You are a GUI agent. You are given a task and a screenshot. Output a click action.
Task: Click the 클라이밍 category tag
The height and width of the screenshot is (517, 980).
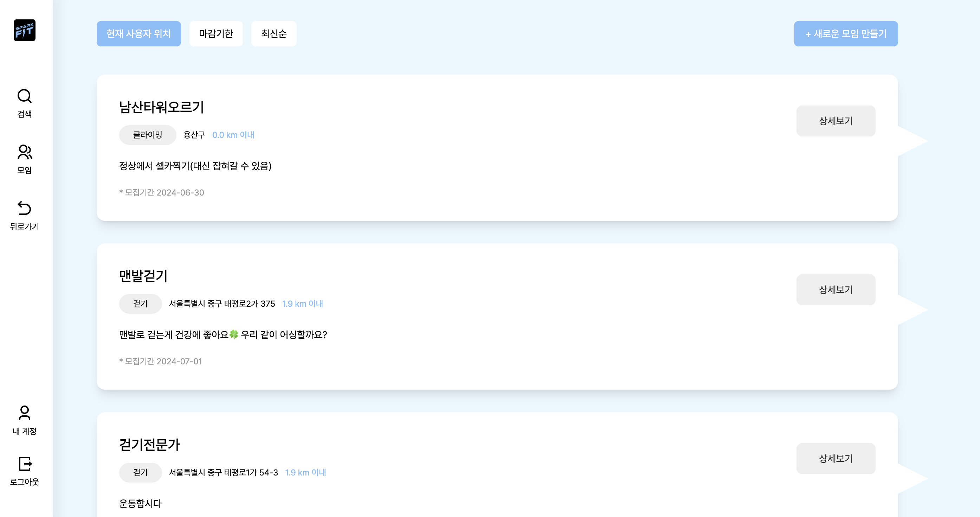[147, 135]
